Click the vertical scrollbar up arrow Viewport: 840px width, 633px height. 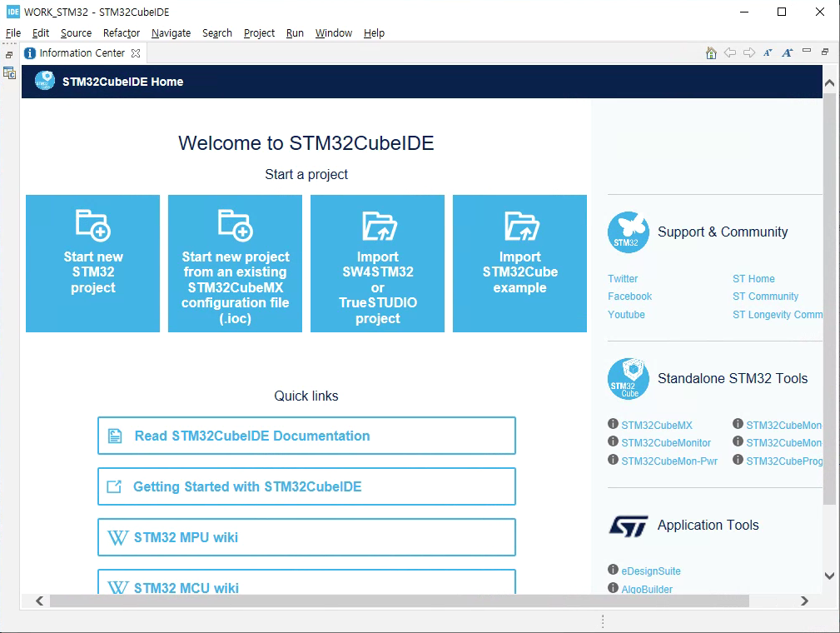[829, 83]
